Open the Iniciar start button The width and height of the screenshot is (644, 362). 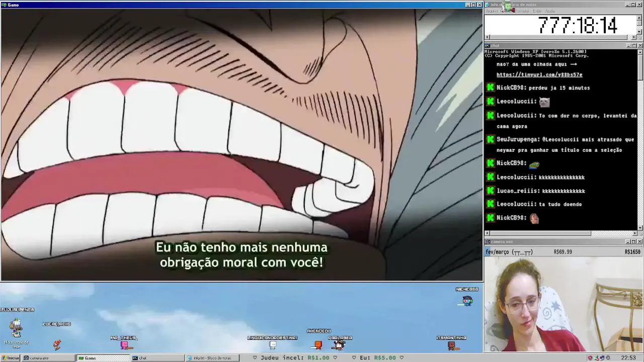tap(10, 358)
